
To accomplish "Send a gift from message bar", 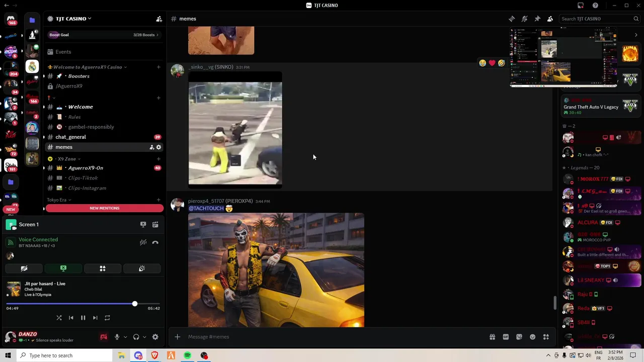I will click(x=493, y=337).
